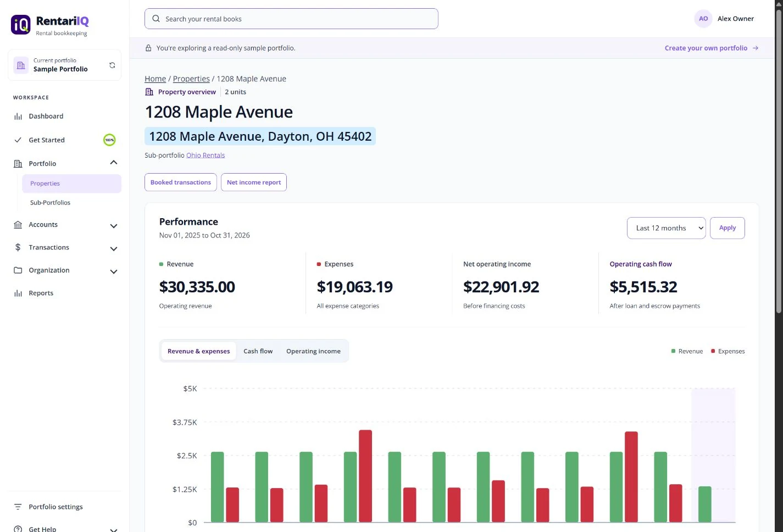The width and height of the screenshot is (783, 532).
Task: Click the Get Started checkmark icon
Action: pos(18,140)
